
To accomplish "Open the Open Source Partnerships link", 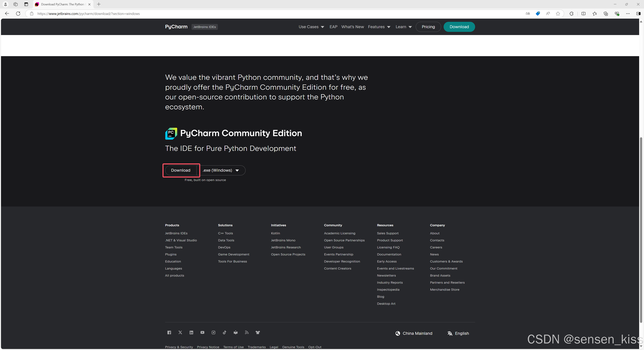I will (344, 240).
